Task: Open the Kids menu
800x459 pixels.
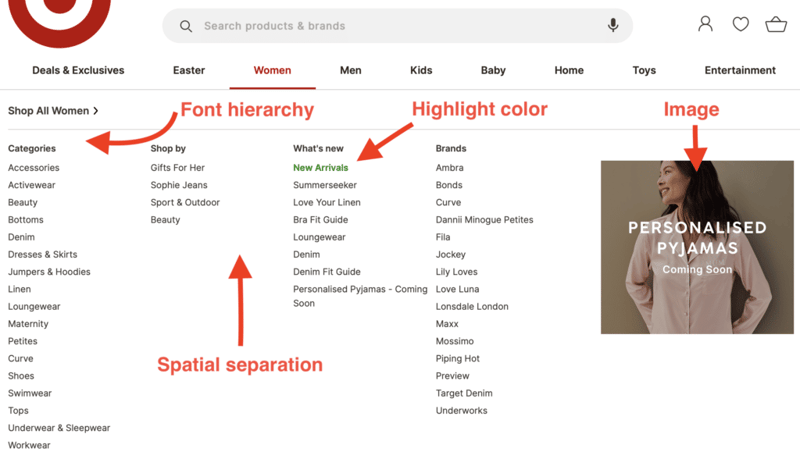Action: click(x=421, y=70)
